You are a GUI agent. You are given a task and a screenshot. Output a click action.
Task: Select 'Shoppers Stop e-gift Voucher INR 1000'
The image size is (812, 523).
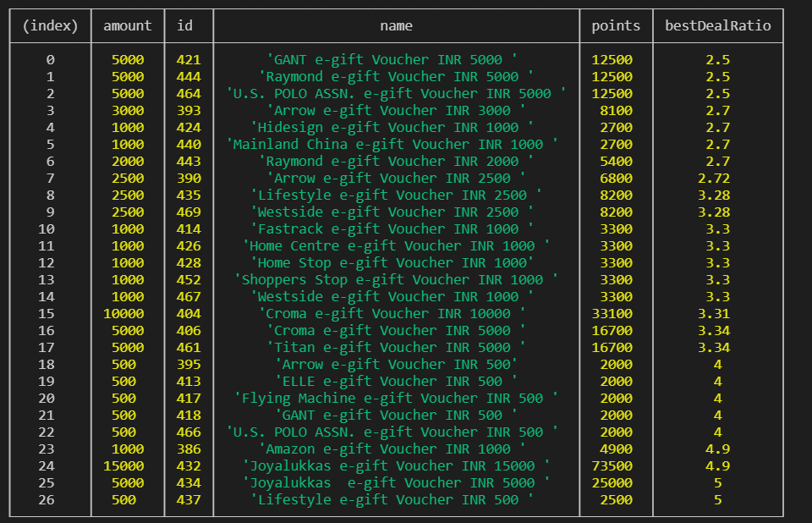coord(396,280)
